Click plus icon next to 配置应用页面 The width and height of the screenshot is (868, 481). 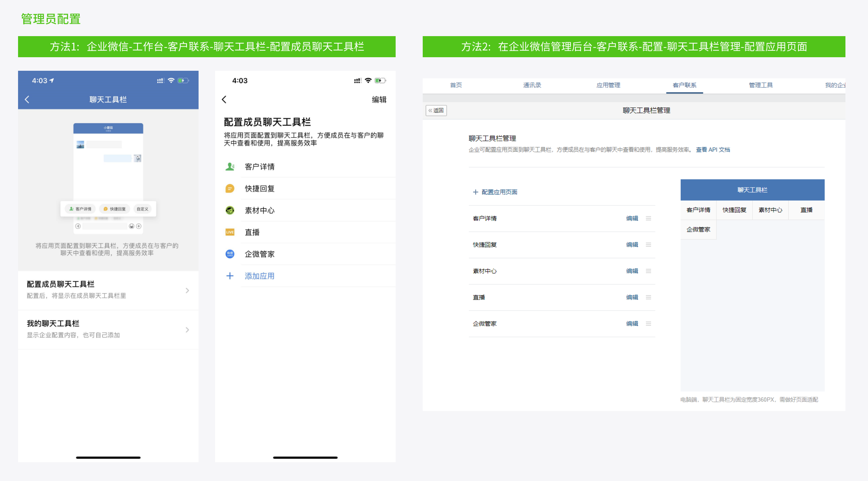pyautogui.click(x=475, y=192)
